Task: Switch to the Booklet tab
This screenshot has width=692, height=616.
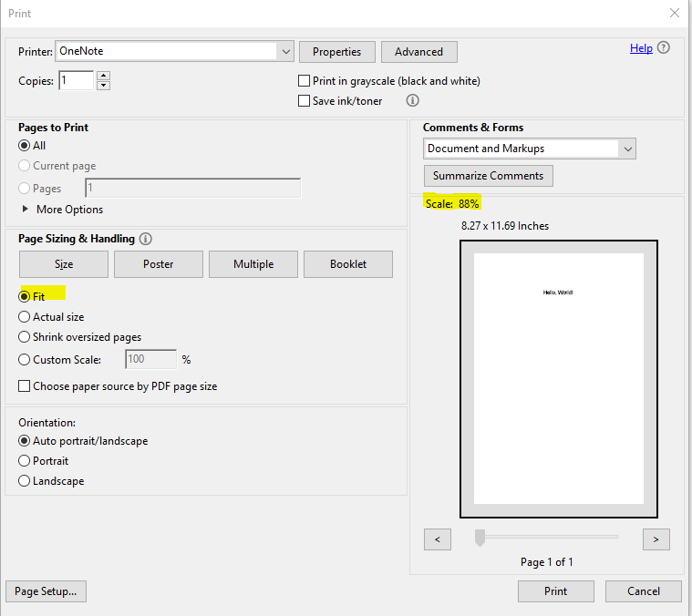Action: [x=348, y=264]
